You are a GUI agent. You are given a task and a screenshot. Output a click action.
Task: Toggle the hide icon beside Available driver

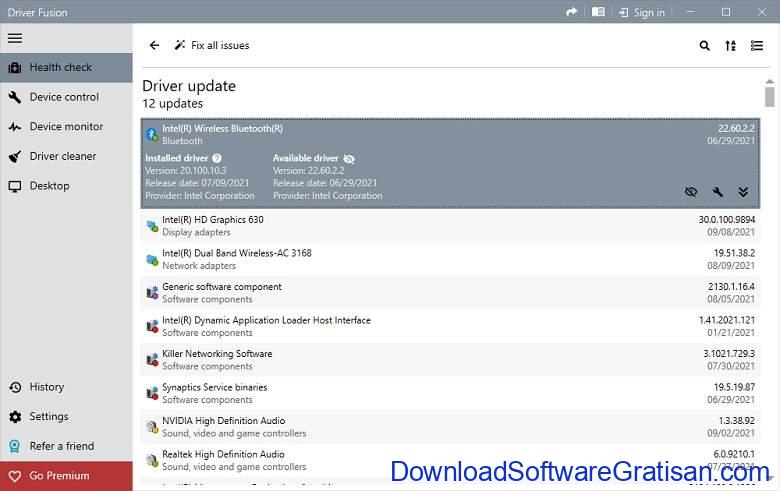tap(349, 159)
